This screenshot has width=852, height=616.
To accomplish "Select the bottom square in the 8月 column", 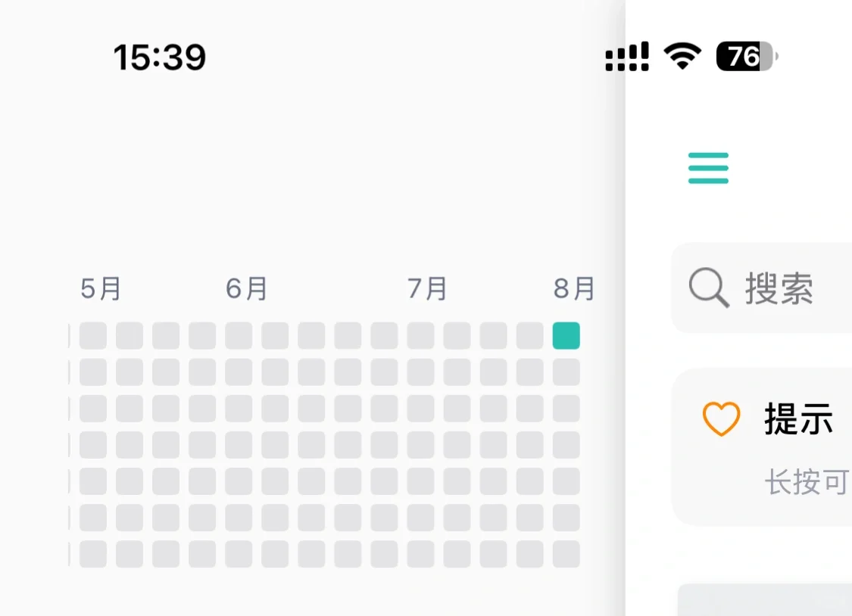I will tap(566, 554).
